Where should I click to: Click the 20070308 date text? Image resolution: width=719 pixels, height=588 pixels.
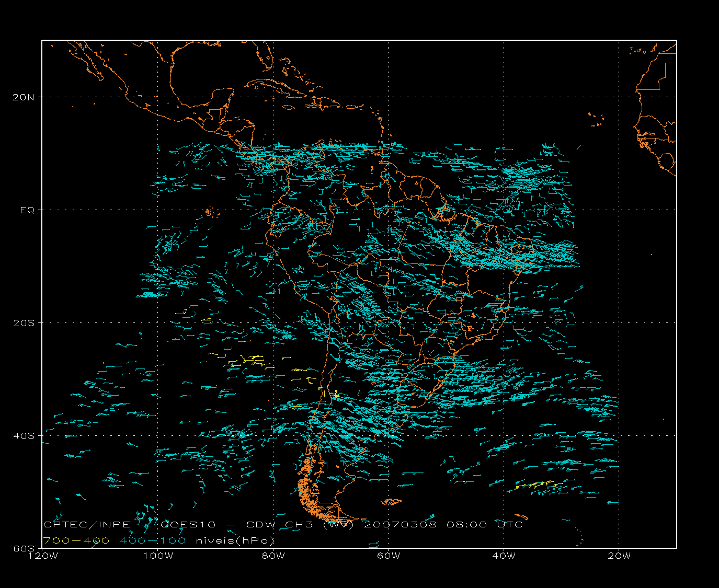400,524
